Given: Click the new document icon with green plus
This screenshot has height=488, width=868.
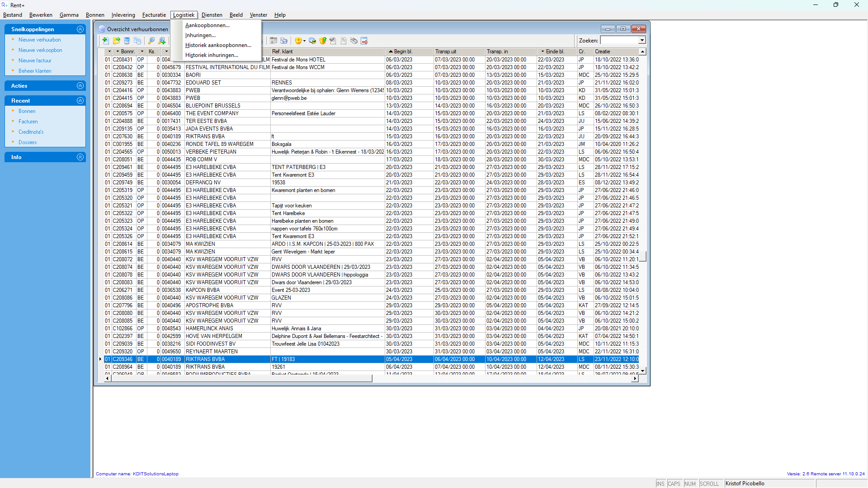Looking at the screenshot, I should (x=105, y=41).
